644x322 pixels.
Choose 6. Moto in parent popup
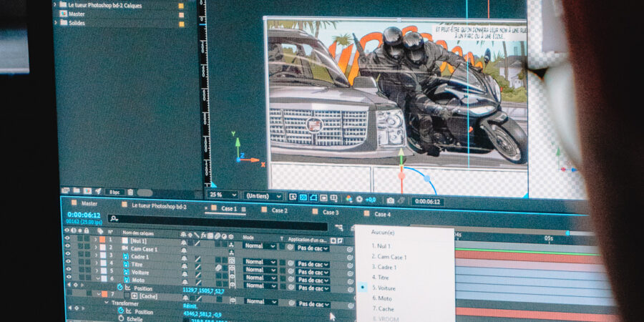coord(381,298)
